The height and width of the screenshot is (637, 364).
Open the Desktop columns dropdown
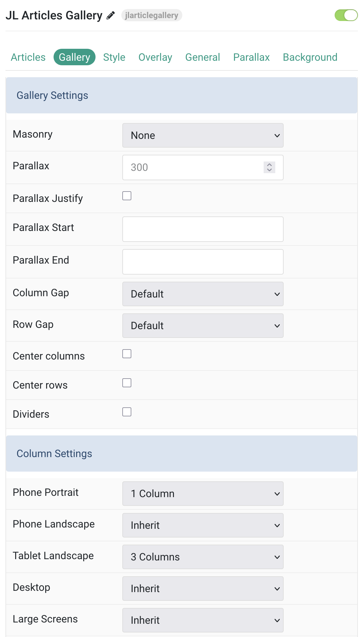(203, 589)
